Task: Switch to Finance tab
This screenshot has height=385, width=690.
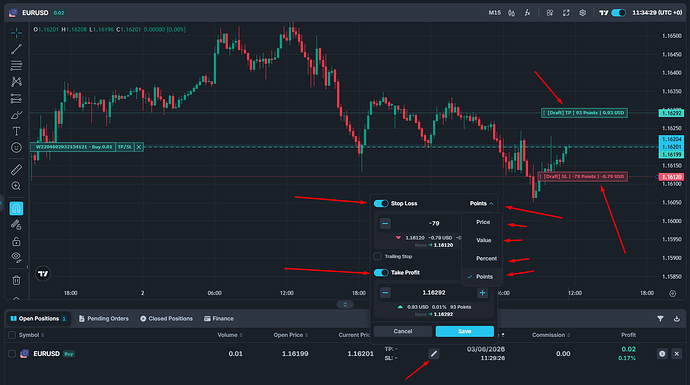Action: [x=219, y=319]
